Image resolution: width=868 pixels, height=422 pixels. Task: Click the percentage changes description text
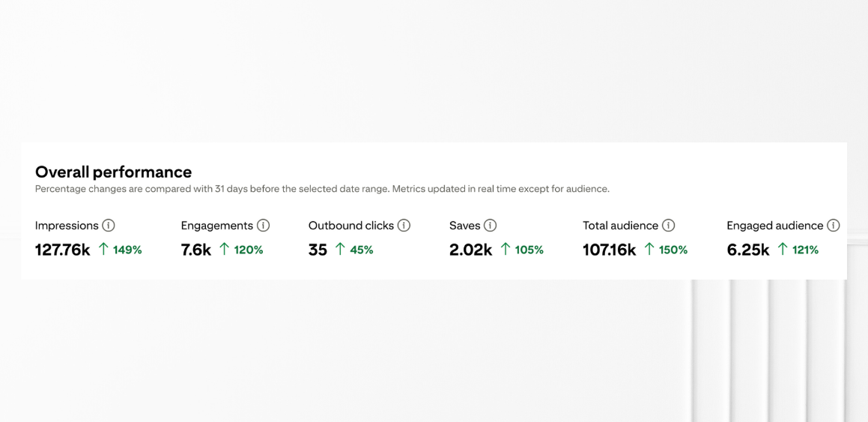tap(322, 189)
